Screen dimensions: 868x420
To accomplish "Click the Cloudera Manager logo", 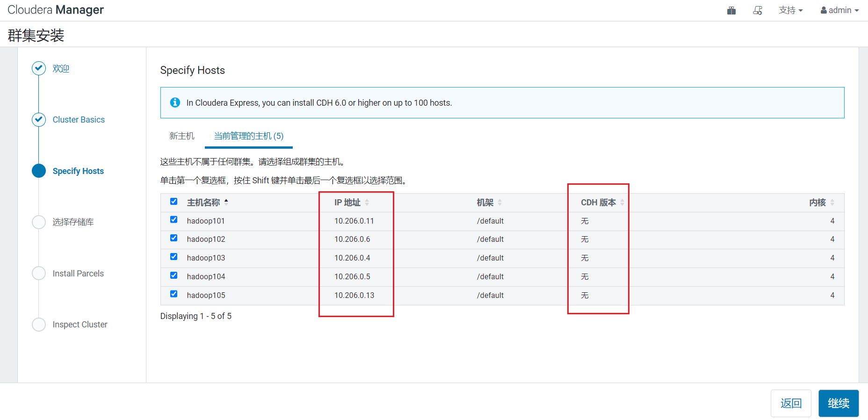I will tap(56, 10).
